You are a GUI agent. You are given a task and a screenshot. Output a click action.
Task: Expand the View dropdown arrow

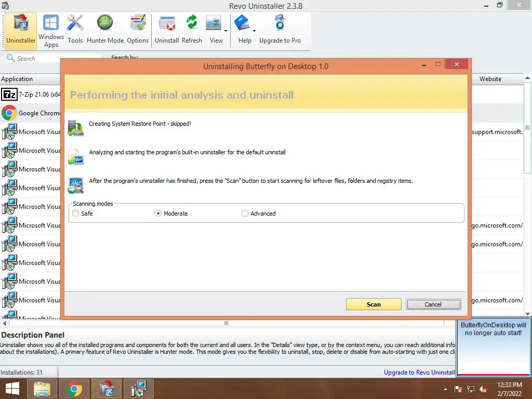coord(225,31)
